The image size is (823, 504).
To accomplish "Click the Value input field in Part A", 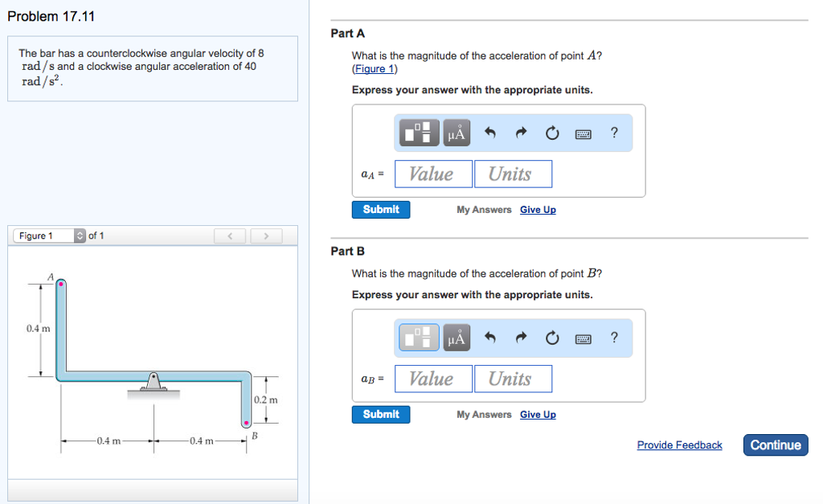I will click(432, 174).
